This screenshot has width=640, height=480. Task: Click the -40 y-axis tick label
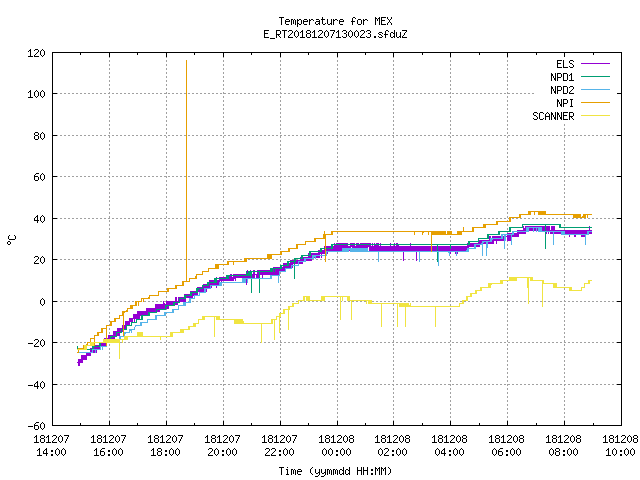36,385
